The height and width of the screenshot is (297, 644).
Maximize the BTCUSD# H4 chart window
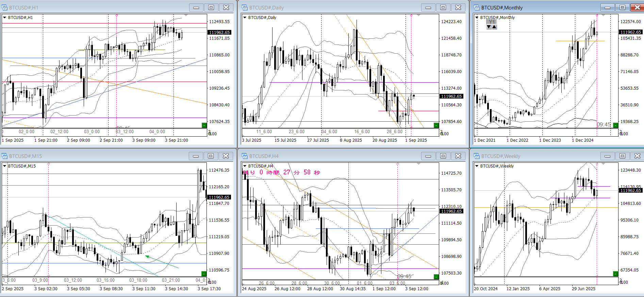[443, 156]
